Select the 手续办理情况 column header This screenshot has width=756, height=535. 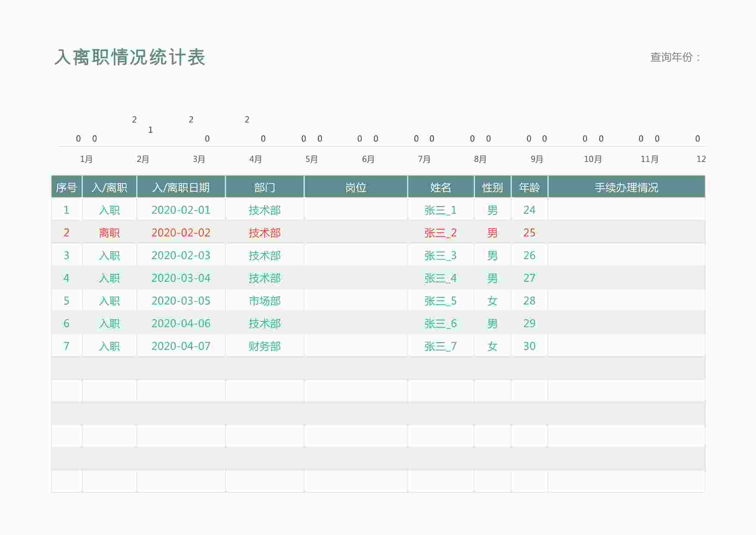(x=627, y=187)
